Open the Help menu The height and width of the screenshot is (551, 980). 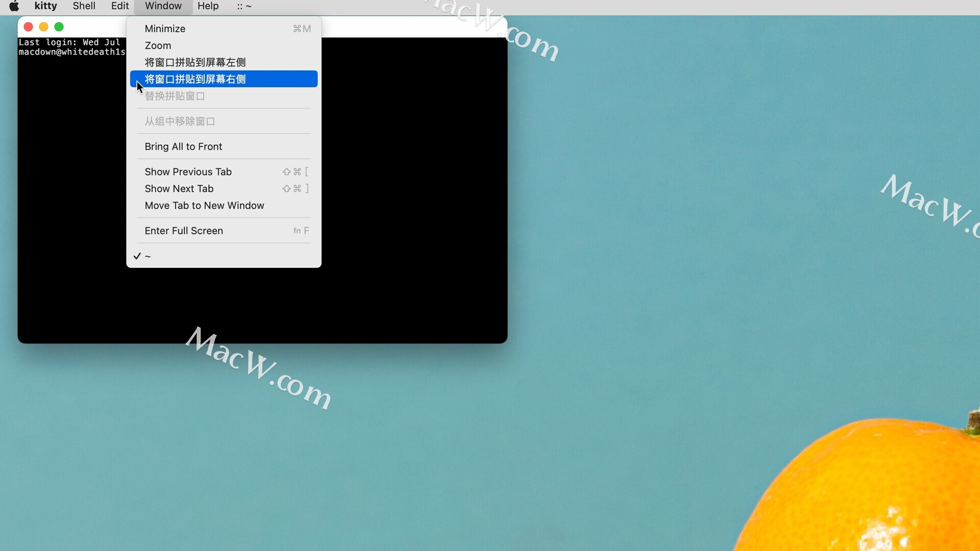point(208,6)
